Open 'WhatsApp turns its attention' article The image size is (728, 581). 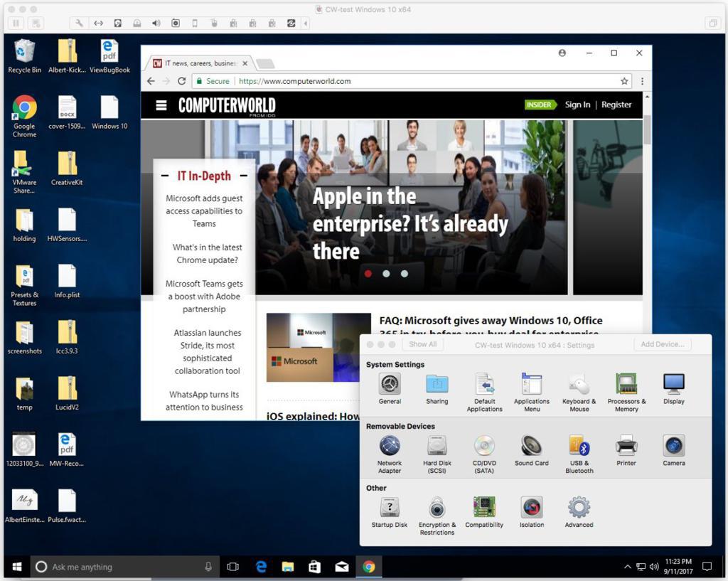(x=204, y=400)
